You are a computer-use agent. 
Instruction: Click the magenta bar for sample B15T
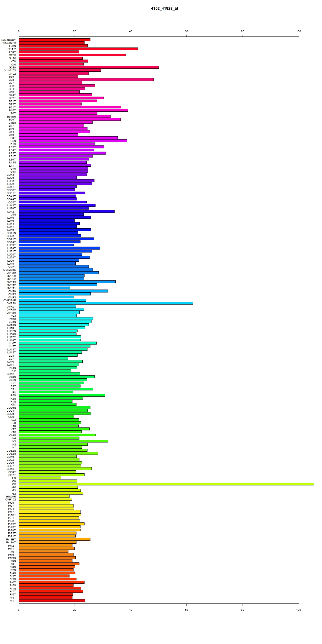tap(73, 110)
